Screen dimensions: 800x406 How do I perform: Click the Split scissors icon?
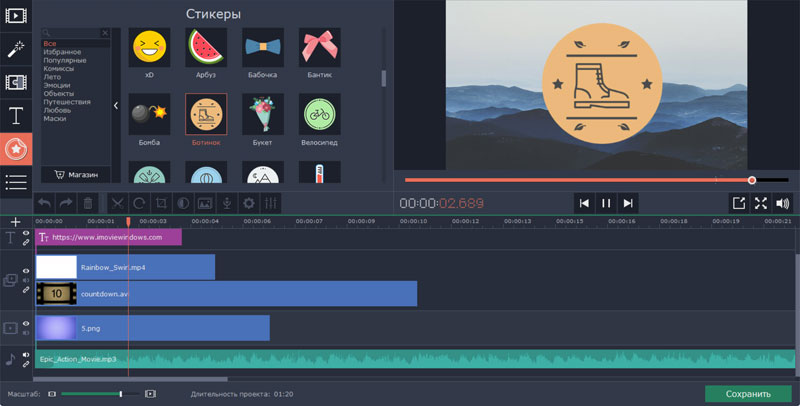118,204
